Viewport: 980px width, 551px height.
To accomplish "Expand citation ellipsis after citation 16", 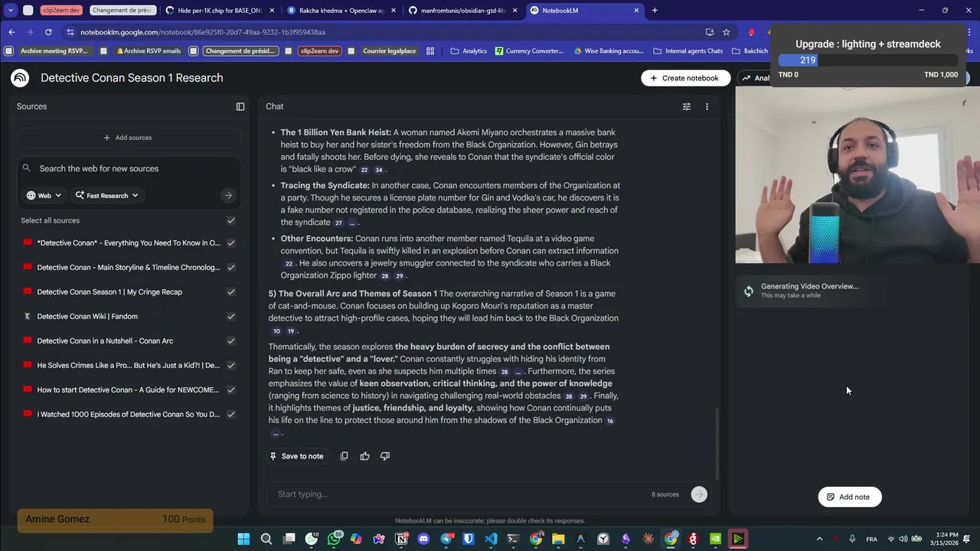I will [276, 433].
